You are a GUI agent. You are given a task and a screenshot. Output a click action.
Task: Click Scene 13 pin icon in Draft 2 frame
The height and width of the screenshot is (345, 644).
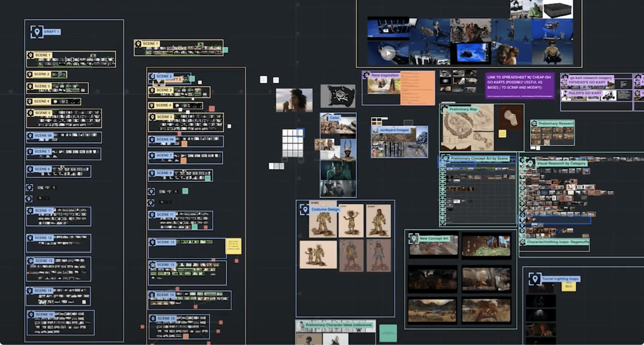pyautogui.click(x=153, y=265)
